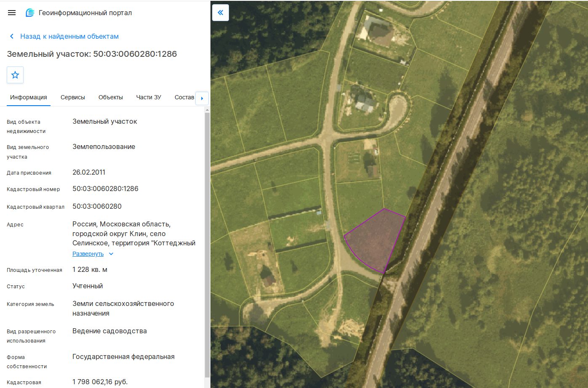Click the Площадь уточненная label
Image resolution: width=588 pixels, height=388 pixels.
[35, 270]
